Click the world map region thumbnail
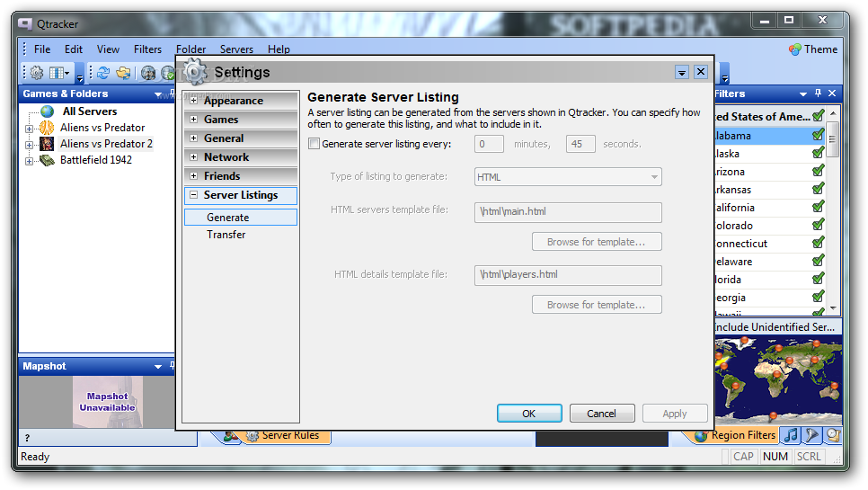Image resolution: width=868 pixels, height=490 pixels. tap(778, 379)
